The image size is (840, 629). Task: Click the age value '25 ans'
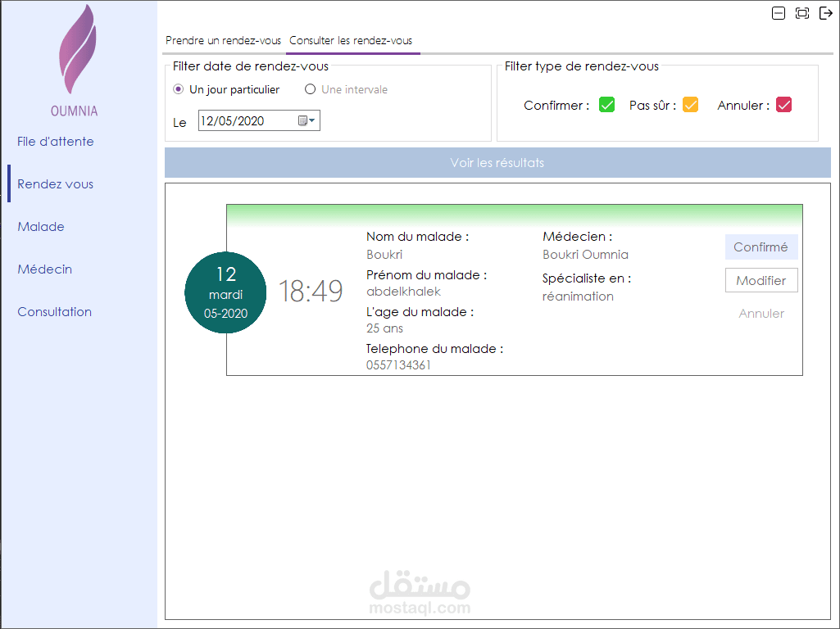[384, 328]
